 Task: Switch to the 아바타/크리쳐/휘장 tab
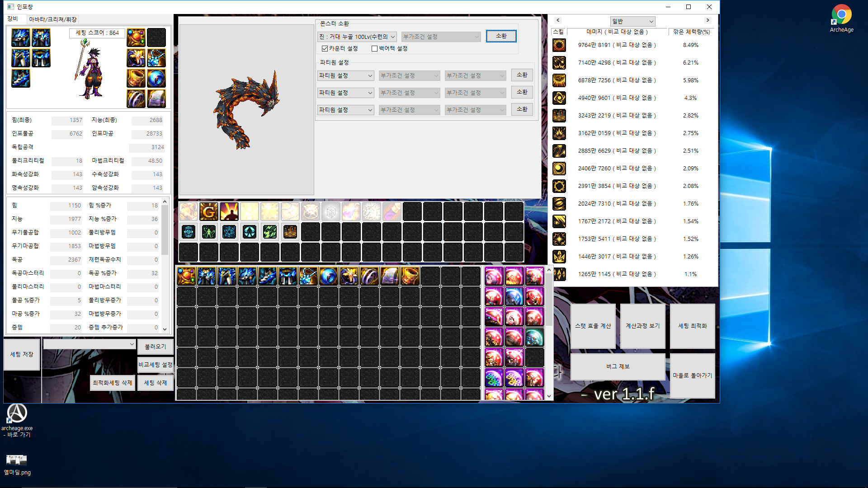[52, 19]
